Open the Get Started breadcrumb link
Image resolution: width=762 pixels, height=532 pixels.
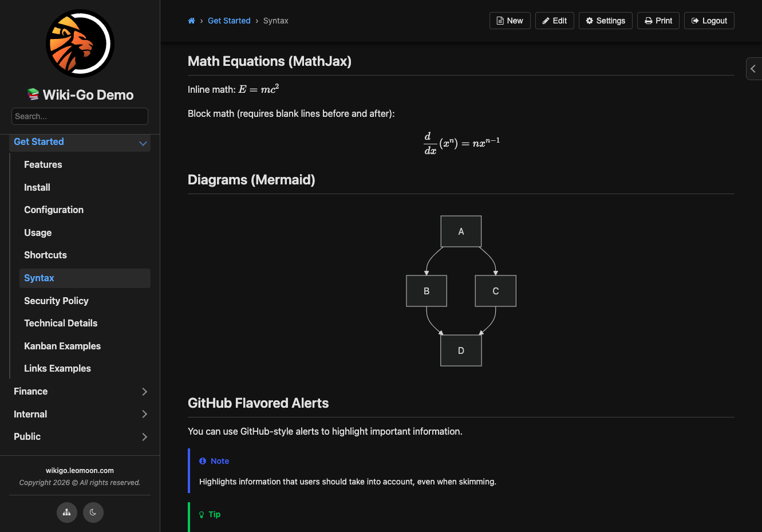pos(229,21)
